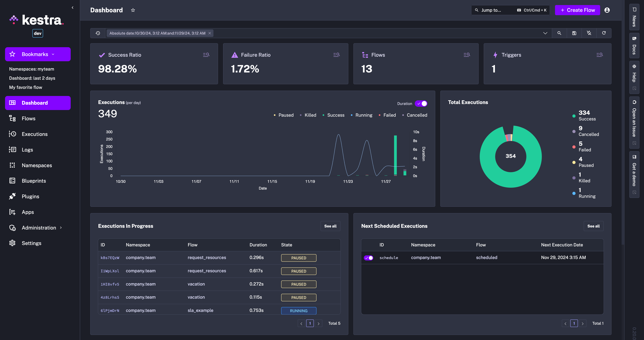The height and width of the screenshot is (340, 644).
Task: Expand the Administration submenu
Action: pos(39,228)
